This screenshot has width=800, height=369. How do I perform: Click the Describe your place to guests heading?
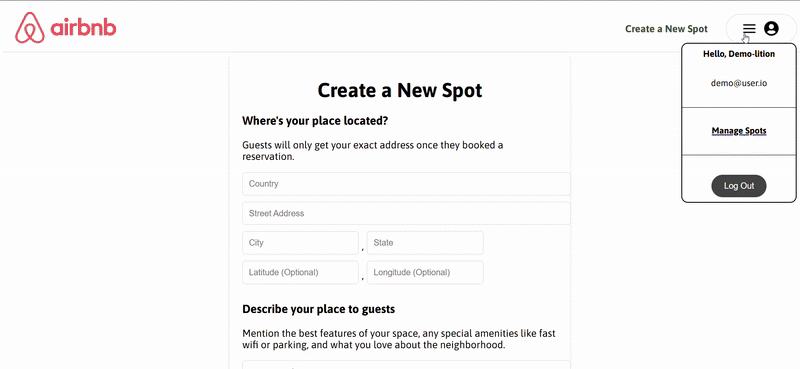318,309
